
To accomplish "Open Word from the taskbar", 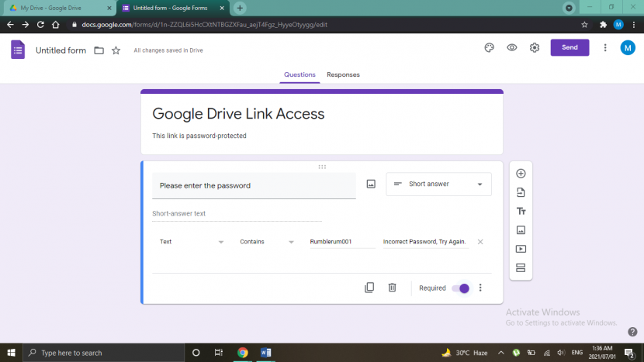I will point(265,353).
